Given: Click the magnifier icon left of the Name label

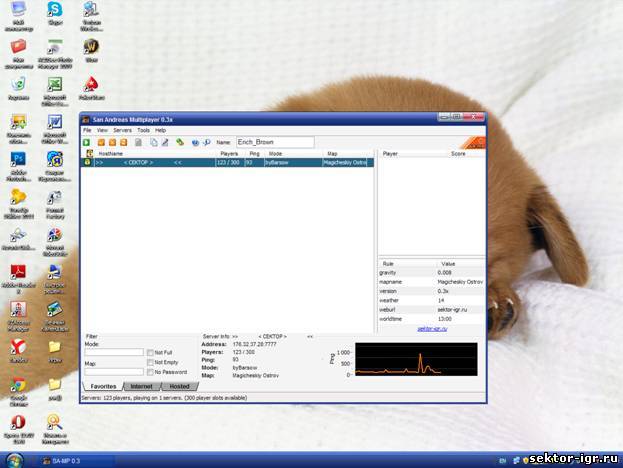Looking at the screenshot, I should point(207,142).
